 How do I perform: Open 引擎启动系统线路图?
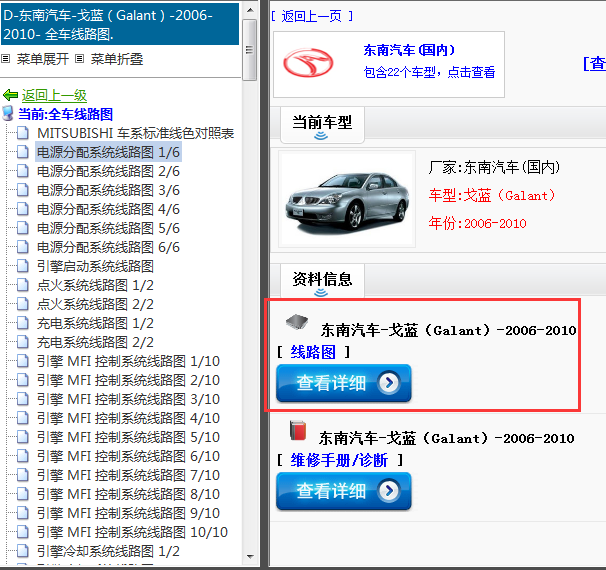[95, 266]
